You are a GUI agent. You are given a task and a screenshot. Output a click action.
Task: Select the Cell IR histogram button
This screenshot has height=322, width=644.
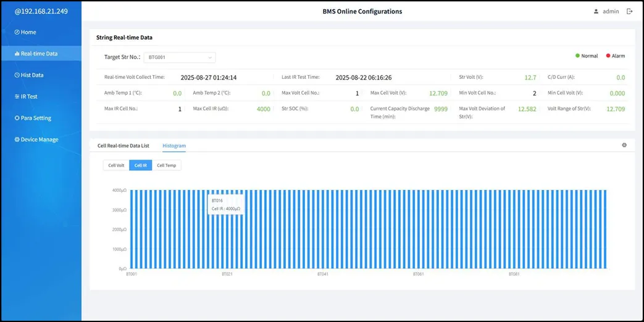point(140,165)
